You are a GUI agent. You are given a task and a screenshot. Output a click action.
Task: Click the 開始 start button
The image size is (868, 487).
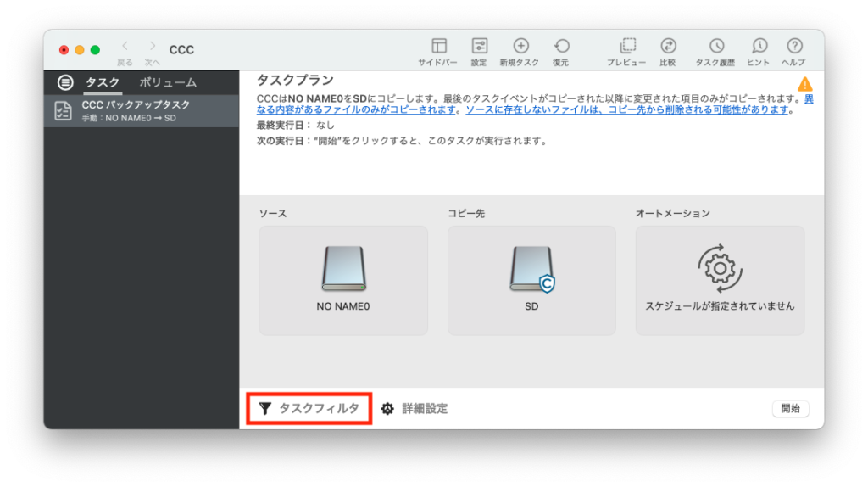[791, 409]
